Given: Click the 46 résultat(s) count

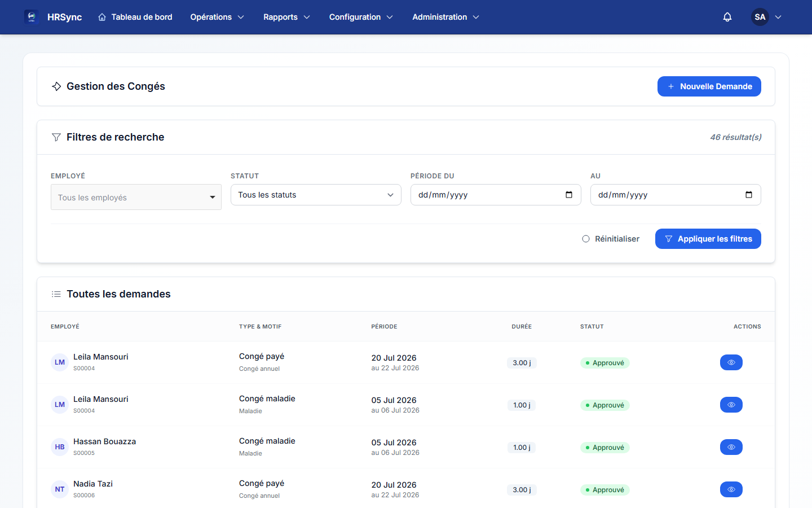Looking at the screenshot, I should [736, 137].
